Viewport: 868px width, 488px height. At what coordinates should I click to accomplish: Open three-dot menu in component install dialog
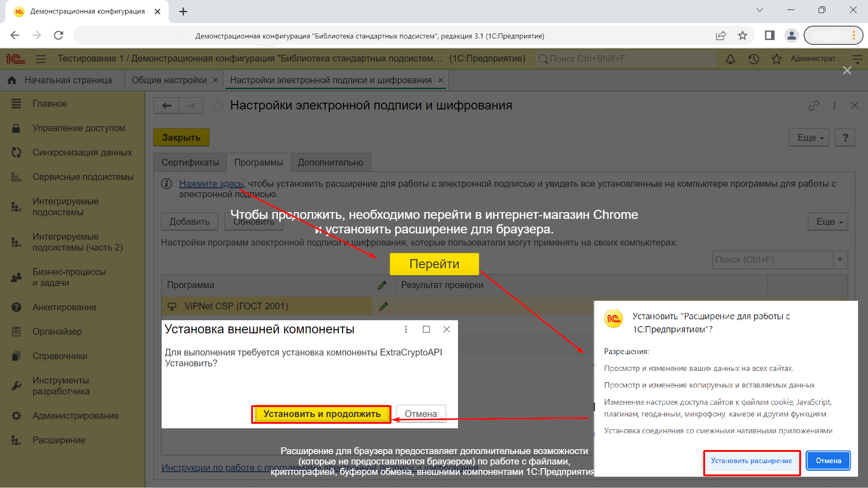406,329
